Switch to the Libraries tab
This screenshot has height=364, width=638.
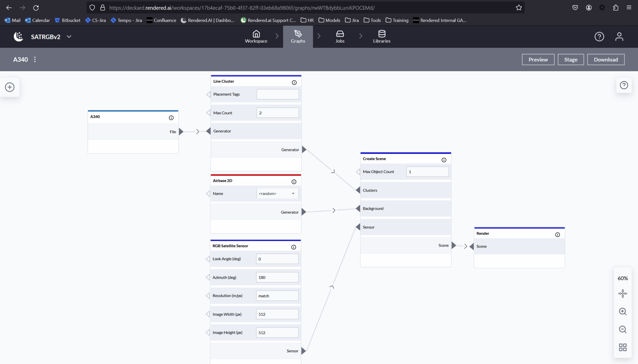pyautogui.click(x=381, y=37)
